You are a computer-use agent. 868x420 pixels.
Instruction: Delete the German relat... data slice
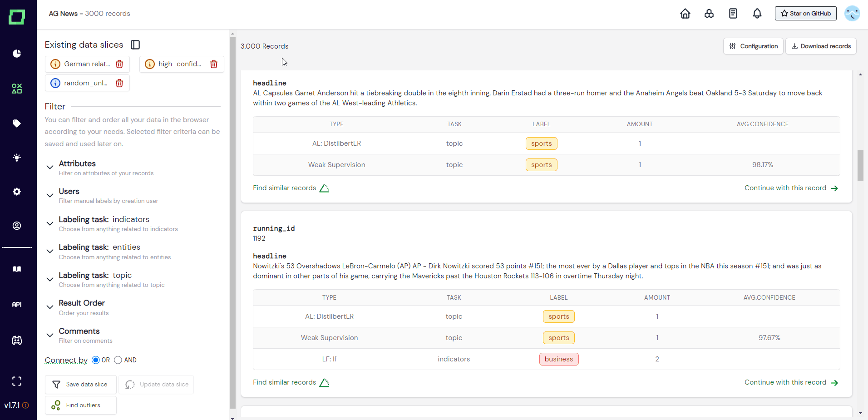click(x=119, y=64)
